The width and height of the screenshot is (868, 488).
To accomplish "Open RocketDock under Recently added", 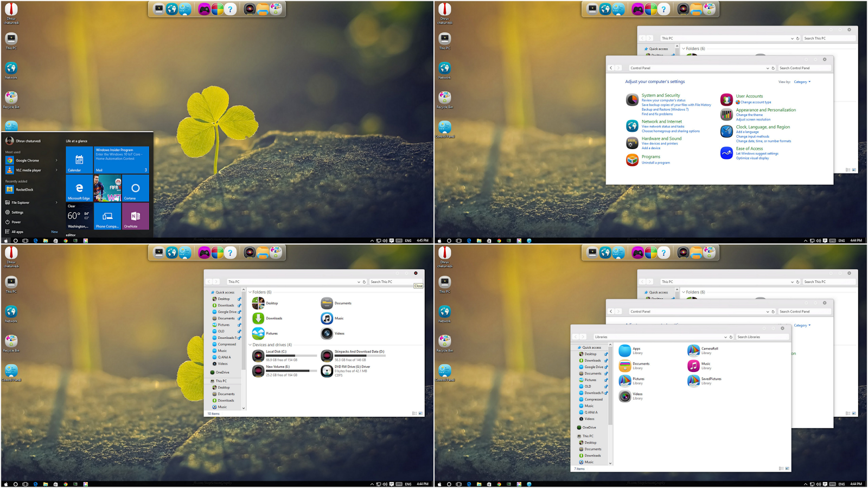I will 24,190.
